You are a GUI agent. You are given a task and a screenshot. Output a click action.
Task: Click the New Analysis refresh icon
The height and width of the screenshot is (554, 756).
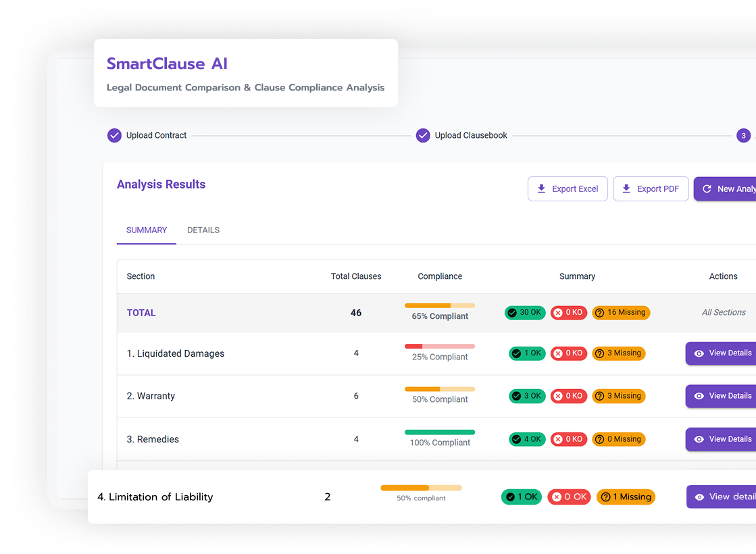coord(707,189)
